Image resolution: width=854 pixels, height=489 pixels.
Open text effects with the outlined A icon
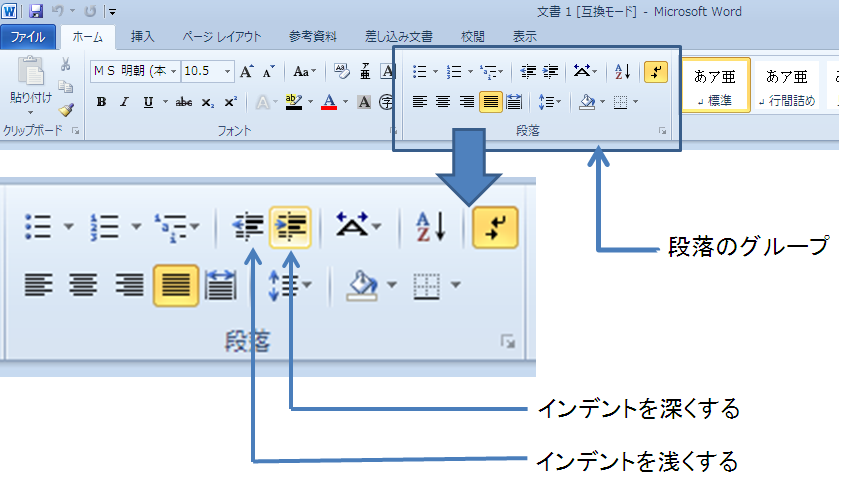(x=263, y=102)
